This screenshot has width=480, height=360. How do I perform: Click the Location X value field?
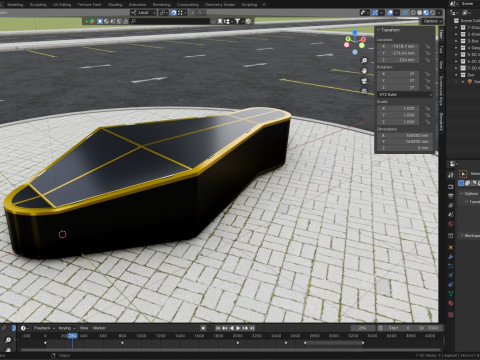click(x=398, y=46)
